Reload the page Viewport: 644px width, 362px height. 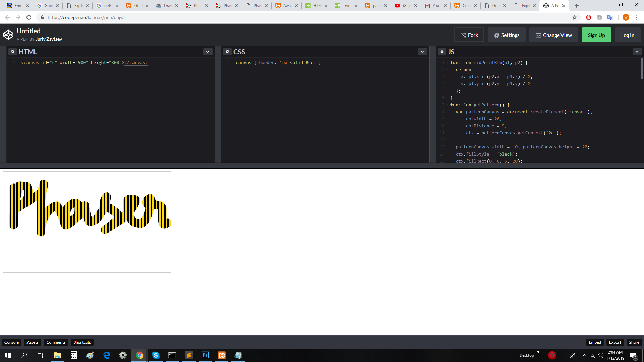point(29,17)
